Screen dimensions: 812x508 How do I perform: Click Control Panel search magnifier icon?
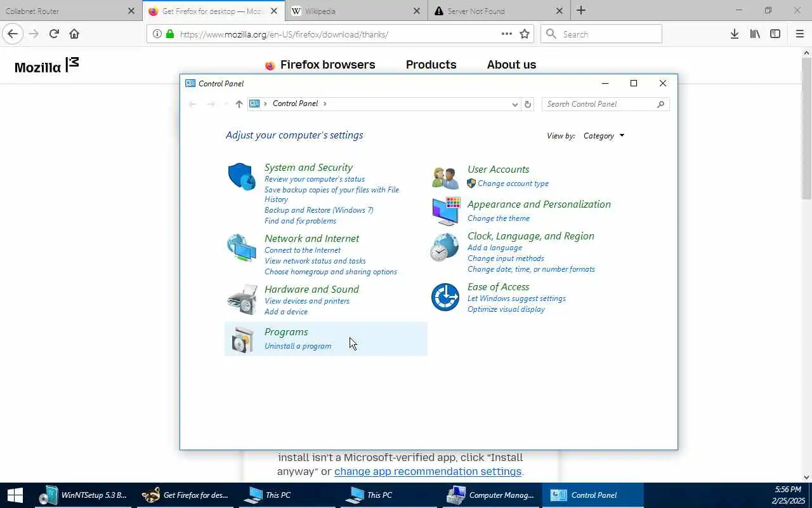pos(660,104)
